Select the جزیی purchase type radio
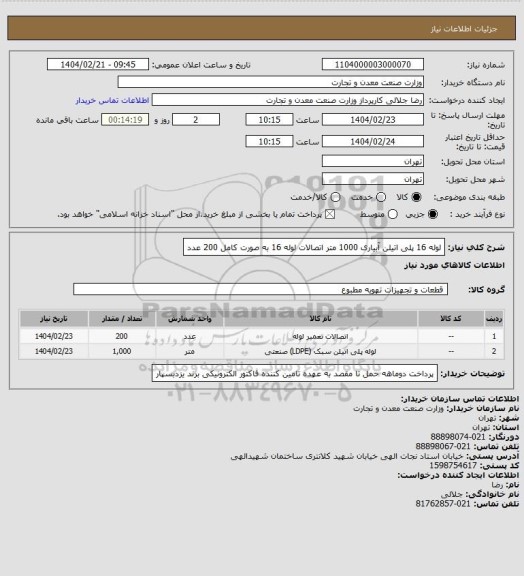Screen dimensions: 524x576 pyautogui.click(x=433, y=214)
